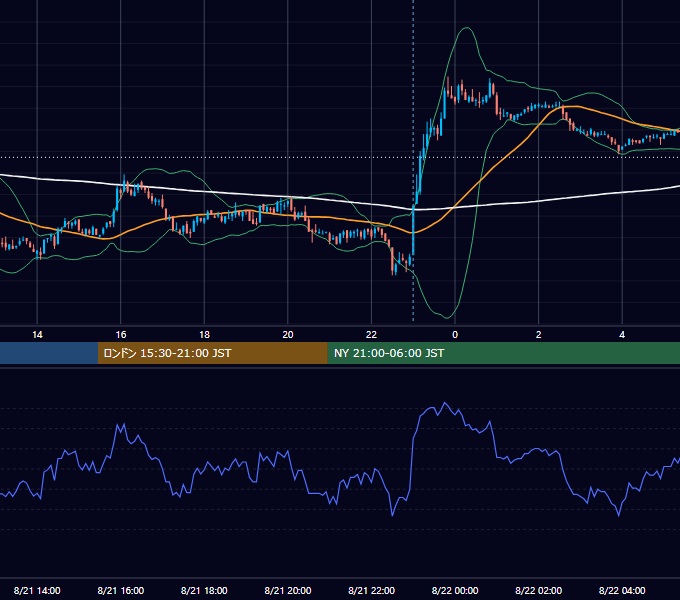680x600 pixels.
Task: Click the 4 hour label on chart axis
Action: [622, 335]
